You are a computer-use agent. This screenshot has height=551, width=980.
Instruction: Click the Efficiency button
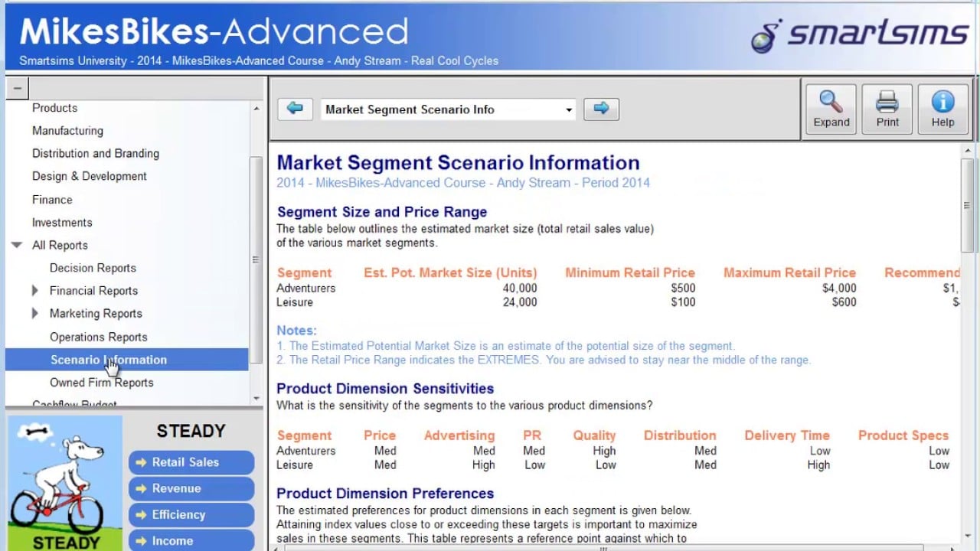pos(191,514)
